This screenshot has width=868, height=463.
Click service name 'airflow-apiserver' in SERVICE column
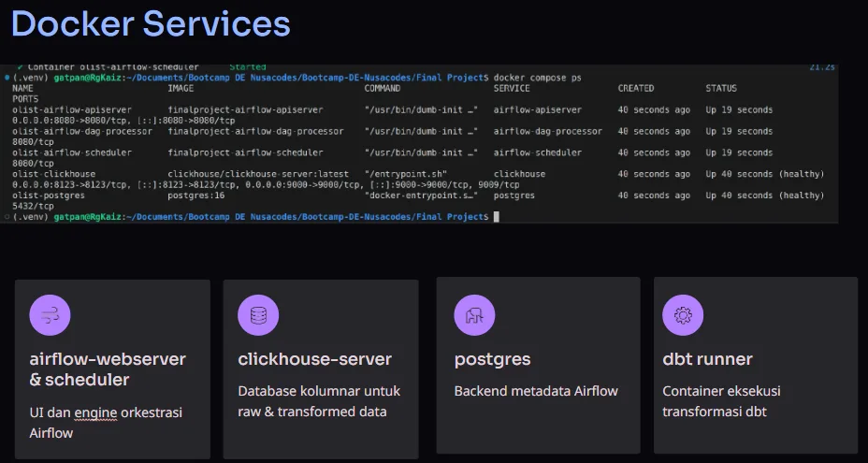[538, 109]
